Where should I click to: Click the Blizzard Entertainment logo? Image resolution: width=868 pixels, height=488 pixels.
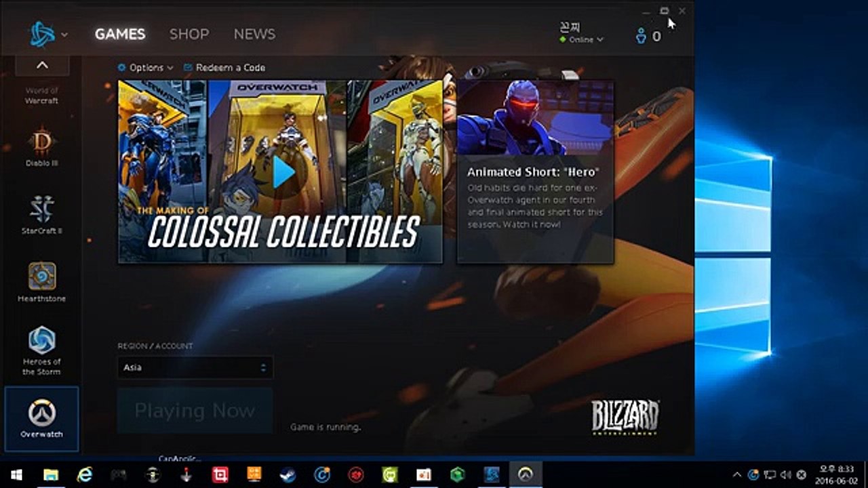coord(625,417)
